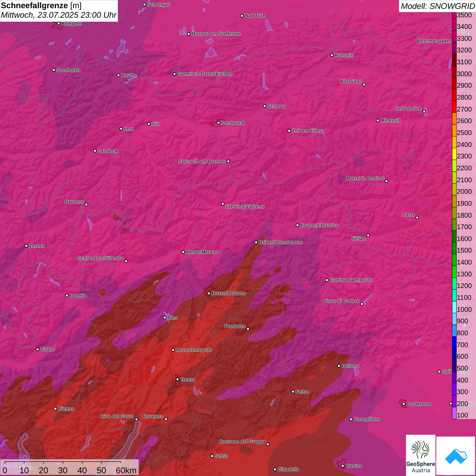Click the Bienno label
Screen dimensions: 476x476
pos(66,409)
